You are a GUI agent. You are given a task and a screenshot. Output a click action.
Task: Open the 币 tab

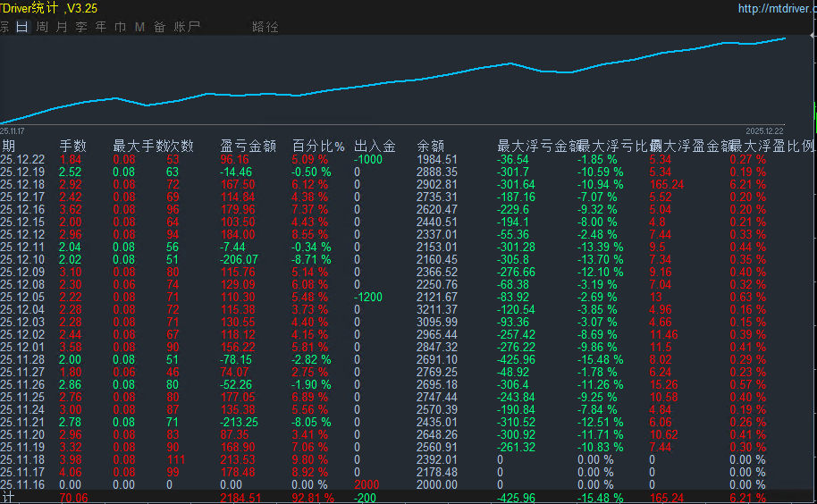[121, 27]
